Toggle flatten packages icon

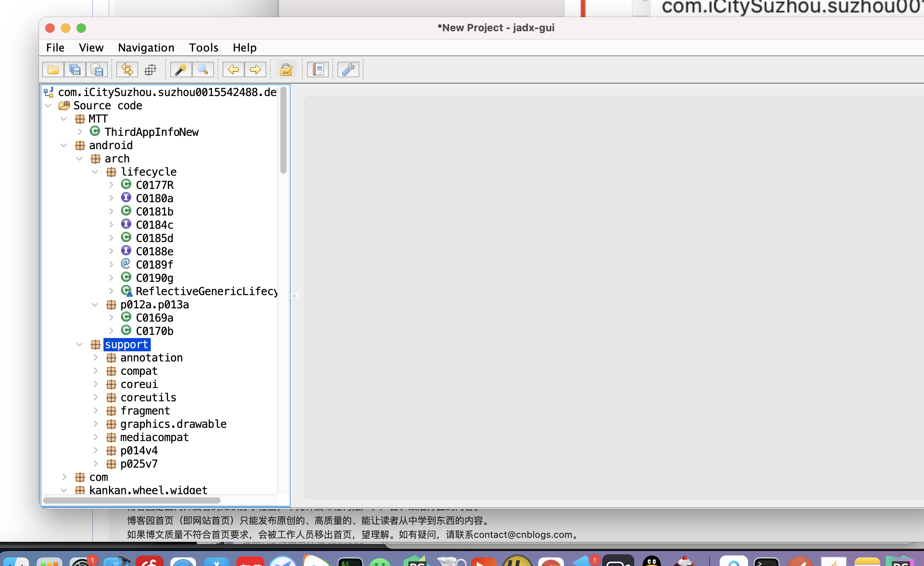pos(150,70)
